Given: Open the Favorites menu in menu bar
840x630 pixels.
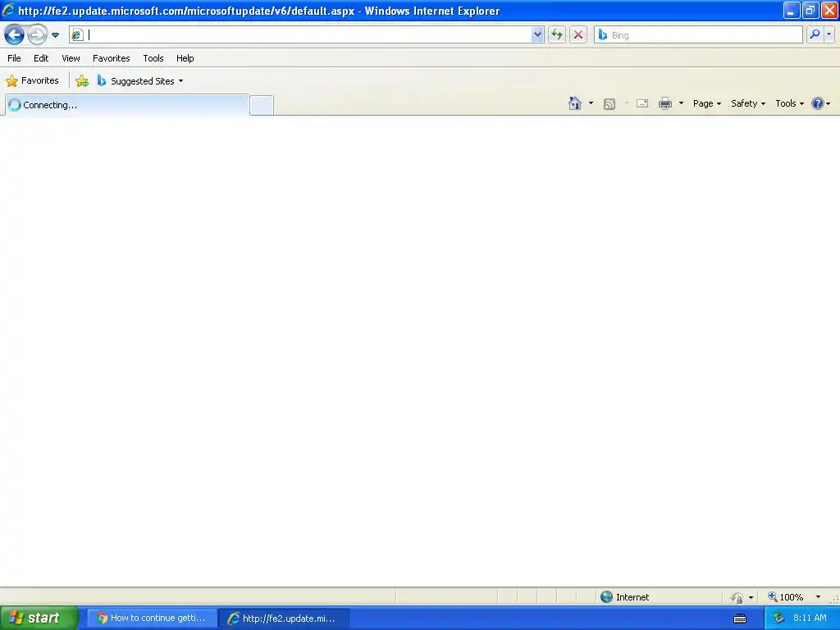Looking at the screenshot, I should pyautogui.click(x=111, y=58).
